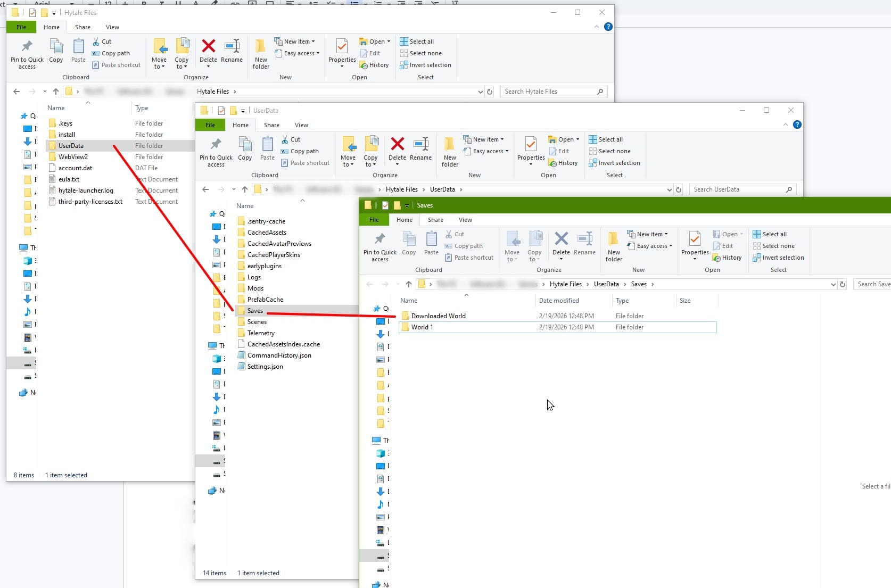
Task: Click History in Hytale Files ribbon
Action: pyautogui.click(x=374, y=65)
